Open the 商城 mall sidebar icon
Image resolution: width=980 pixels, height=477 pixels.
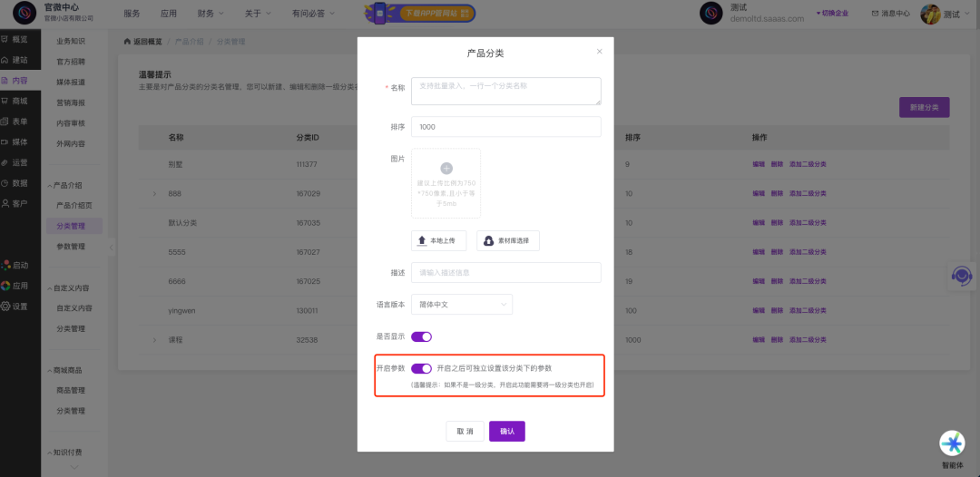(x=5, y=102)
